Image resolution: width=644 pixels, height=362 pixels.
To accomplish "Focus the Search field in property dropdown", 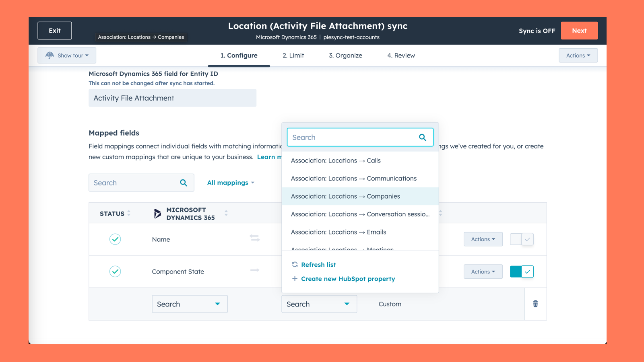I will click(354, 138).
